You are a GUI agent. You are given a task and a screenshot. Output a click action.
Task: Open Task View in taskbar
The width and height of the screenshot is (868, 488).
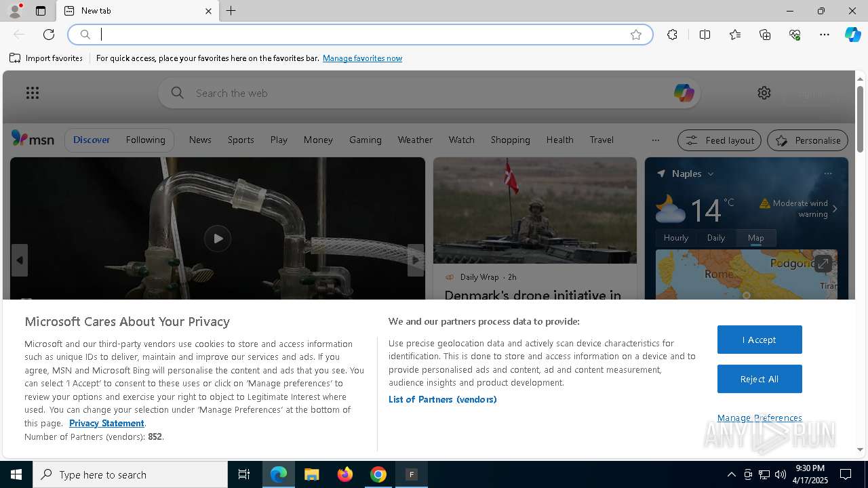tap(244, 474)
